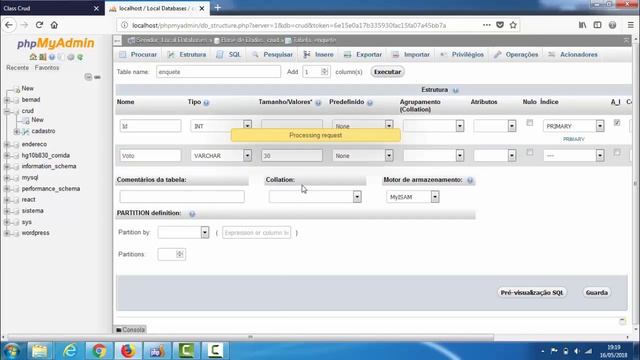The height and width of the screenshot is (360, 640).
Task: Bookmark this page with the star icon
Action: pos(513,25)
